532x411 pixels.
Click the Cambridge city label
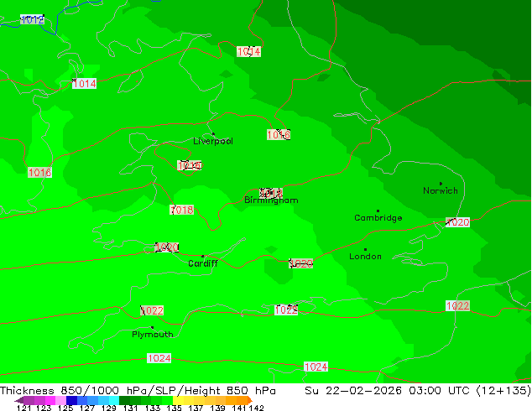(378, 218)
